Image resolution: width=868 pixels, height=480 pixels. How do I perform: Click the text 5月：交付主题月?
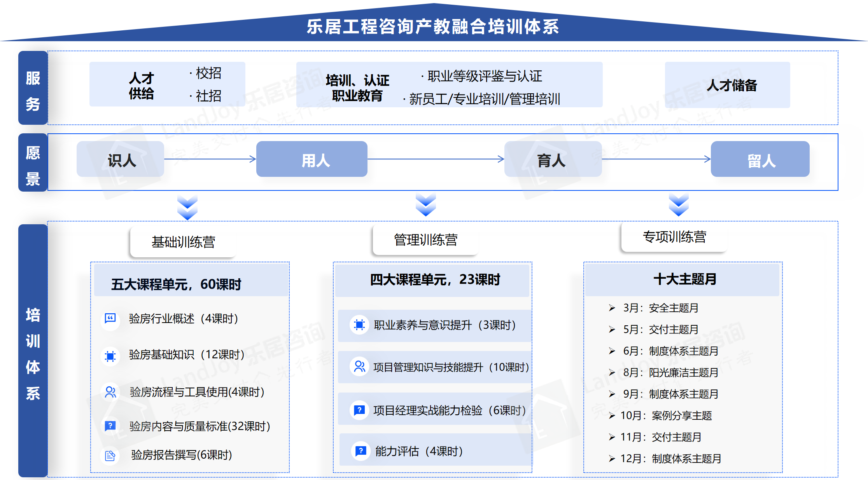(x=661, y=330)
